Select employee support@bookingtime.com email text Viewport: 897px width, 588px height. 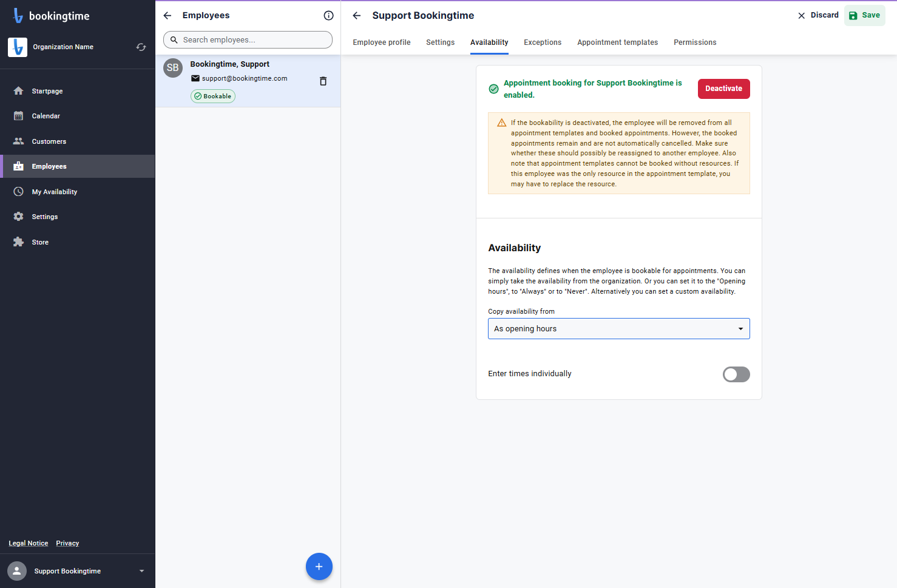point(245,78)
